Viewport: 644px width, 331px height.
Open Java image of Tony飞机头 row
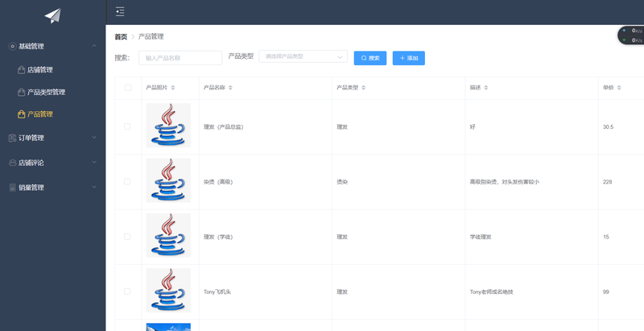(168, 291)
